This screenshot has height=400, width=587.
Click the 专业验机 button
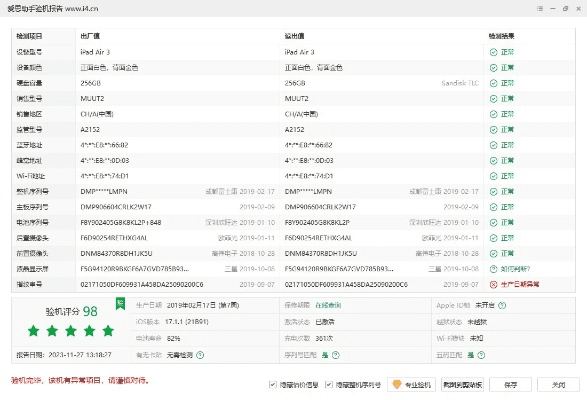point(411,384)
